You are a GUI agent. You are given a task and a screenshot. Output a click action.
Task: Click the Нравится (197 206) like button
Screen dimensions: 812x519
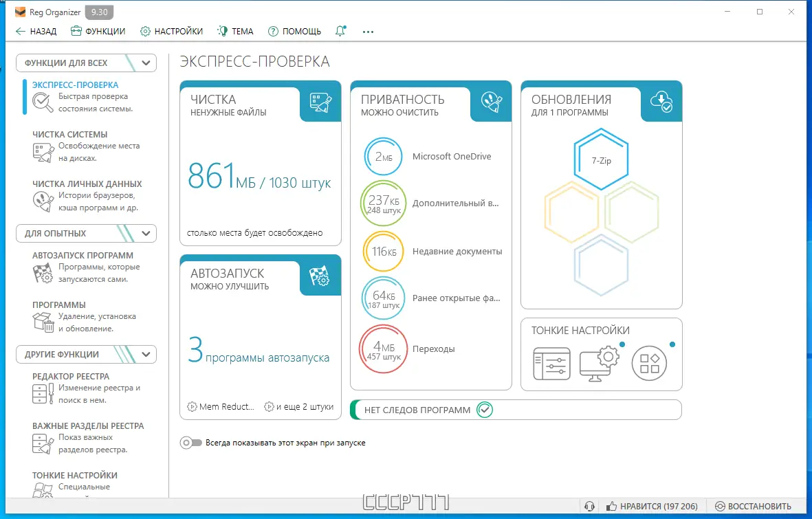(x=652, y=506)
